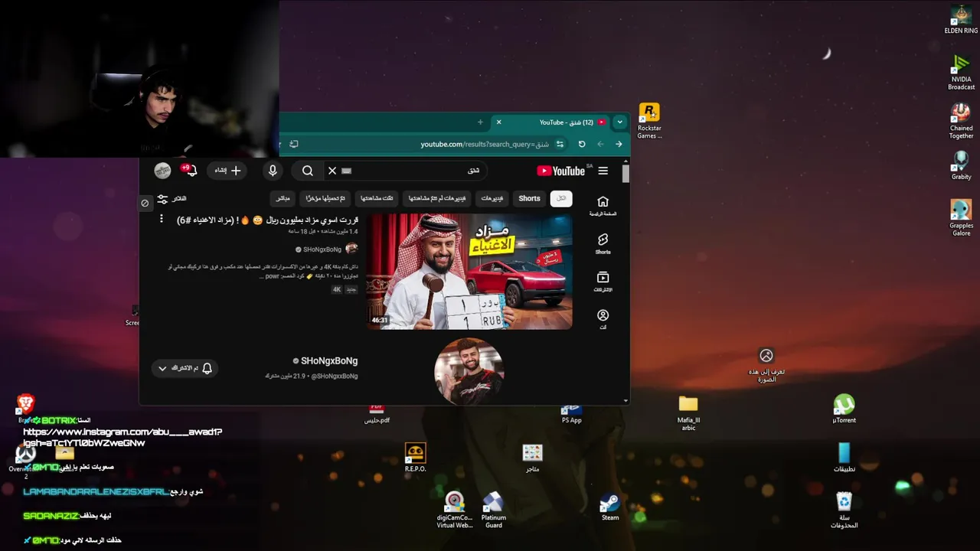Open site settings icon in address bar
Viewport: 980px width, 551px height.
(x=560, y=144)
